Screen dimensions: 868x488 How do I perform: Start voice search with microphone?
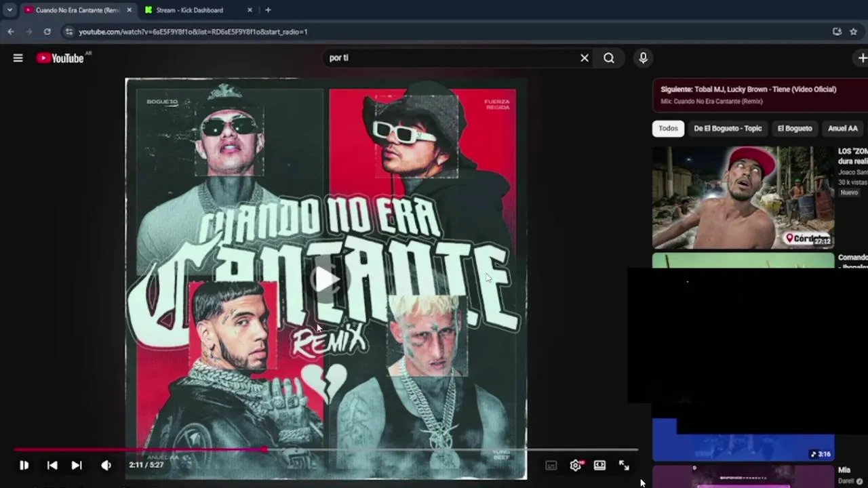tap(643, 58)
